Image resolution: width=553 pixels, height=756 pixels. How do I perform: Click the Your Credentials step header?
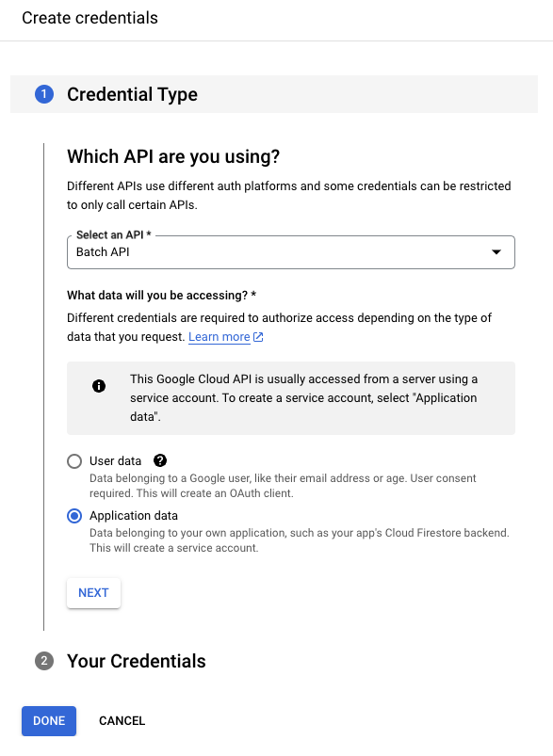coord(136,662)
